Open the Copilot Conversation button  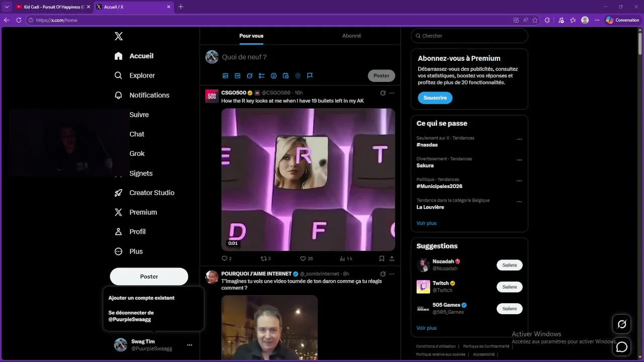point(622,20)
